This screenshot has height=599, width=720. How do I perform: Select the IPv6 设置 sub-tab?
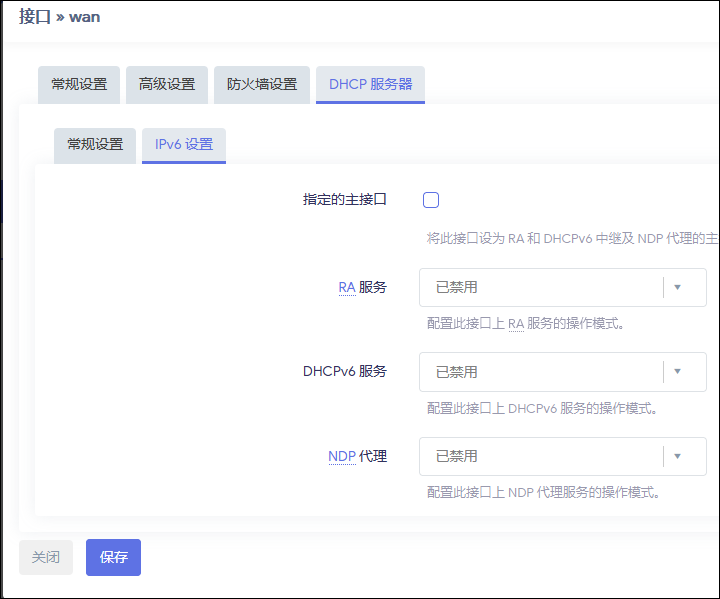tap(184, 145)
